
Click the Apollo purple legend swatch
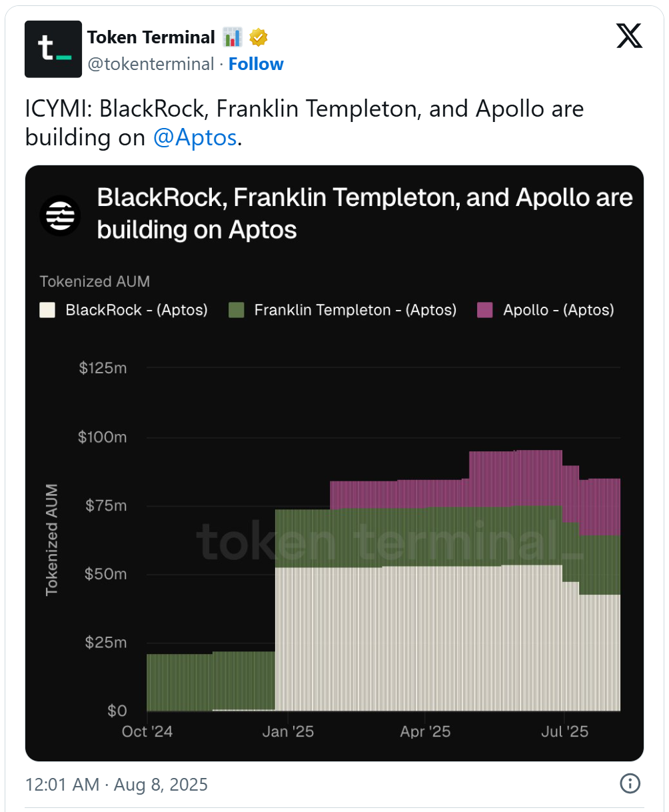coord(485,310)
